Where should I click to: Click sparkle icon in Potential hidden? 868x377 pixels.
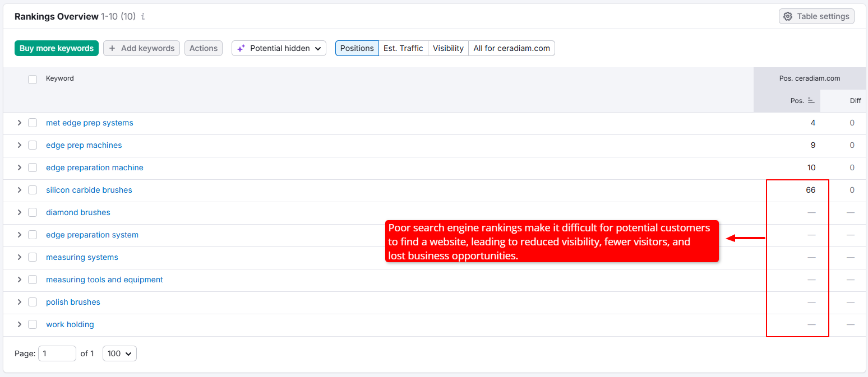click(241, 48)
